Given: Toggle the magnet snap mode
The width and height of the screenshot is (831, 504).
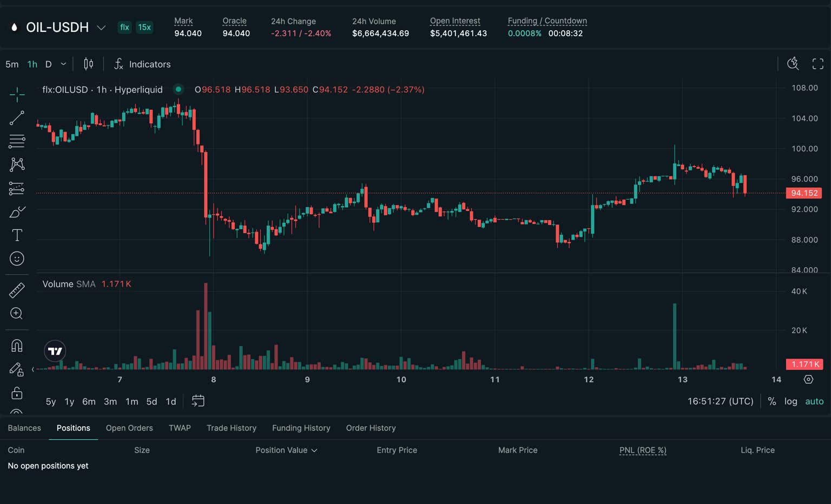Looking at the screenshot, I should coord(17,346).
